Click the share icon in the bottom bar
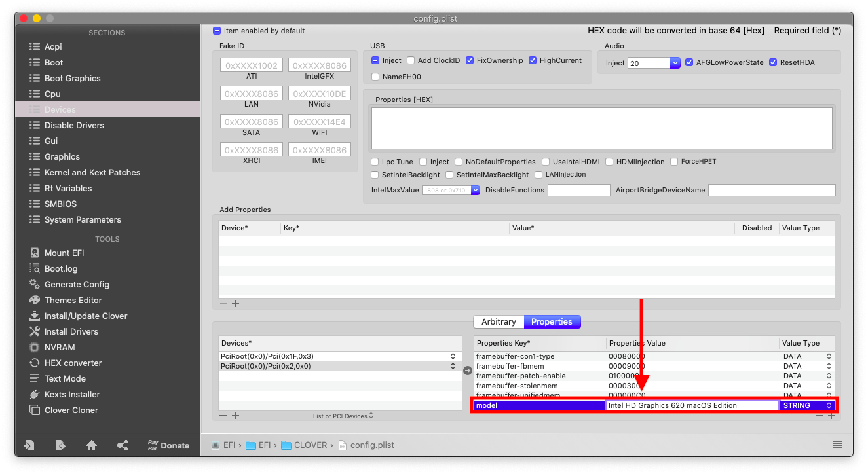Image resolution: width=868 pixels, height=474 pixels. [123, 445]
